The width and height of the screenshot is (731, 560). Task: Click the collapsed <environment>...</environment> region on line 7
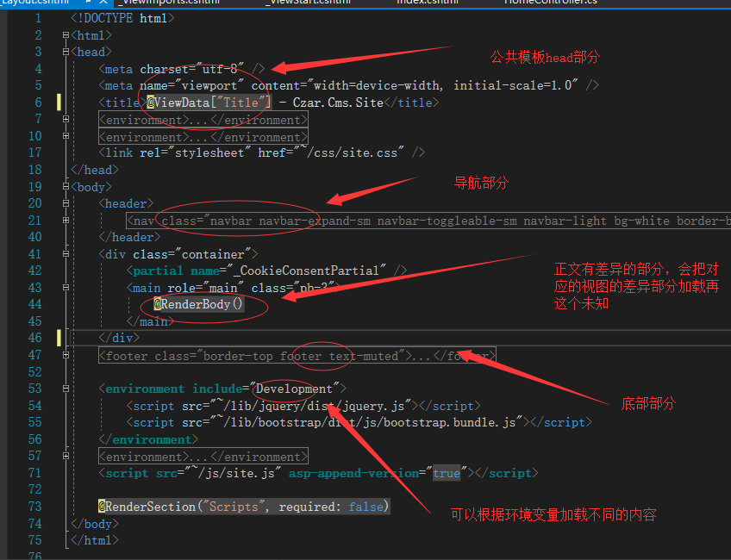tap(203, 120)
